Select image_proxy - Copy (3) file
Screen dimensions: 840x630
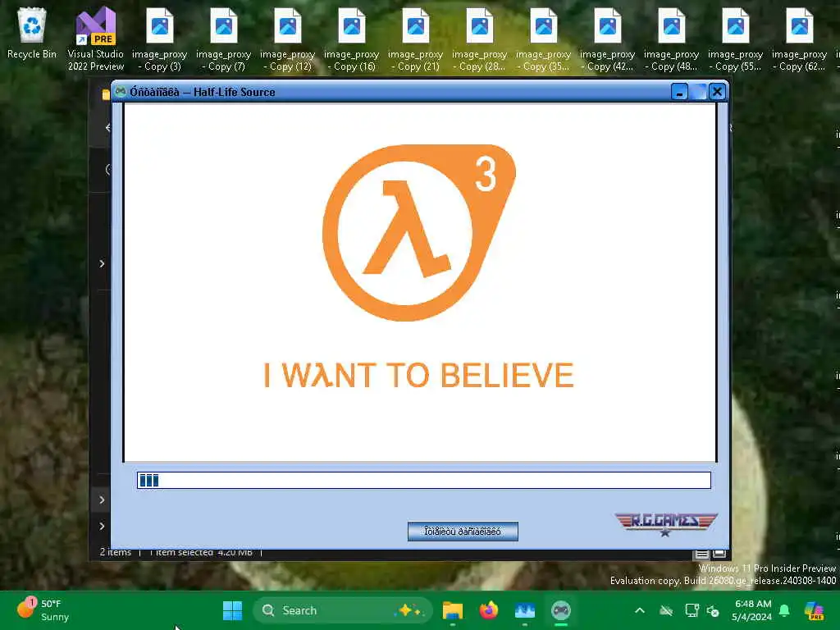pos(160,39)
